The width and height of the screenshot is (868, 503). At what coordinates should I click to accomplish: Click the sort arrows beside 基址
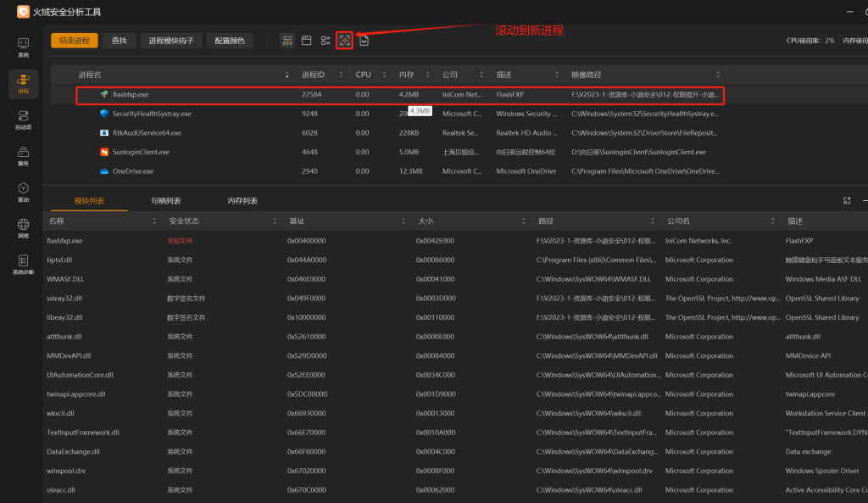[x=403, y=221]
